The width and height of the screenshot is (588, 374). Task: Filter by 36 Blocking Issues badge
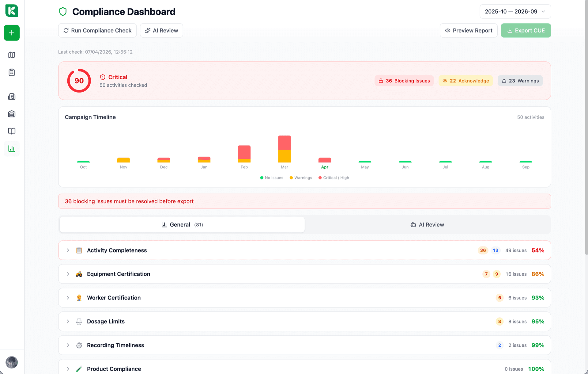click(404, 81)
